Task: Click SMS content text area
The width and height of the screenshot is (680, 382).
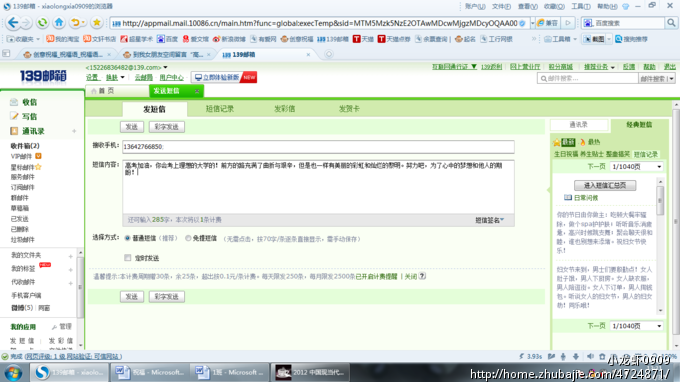Action: tap(318, 187)
